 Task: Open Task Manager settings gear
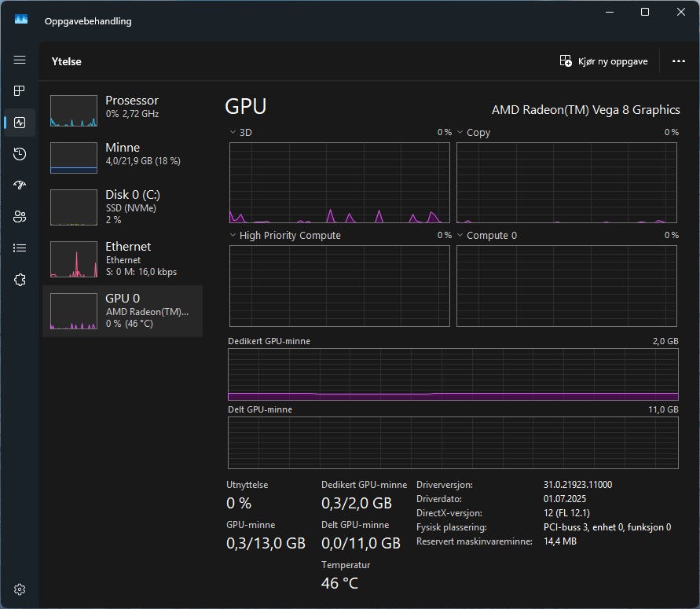[20, 589]
